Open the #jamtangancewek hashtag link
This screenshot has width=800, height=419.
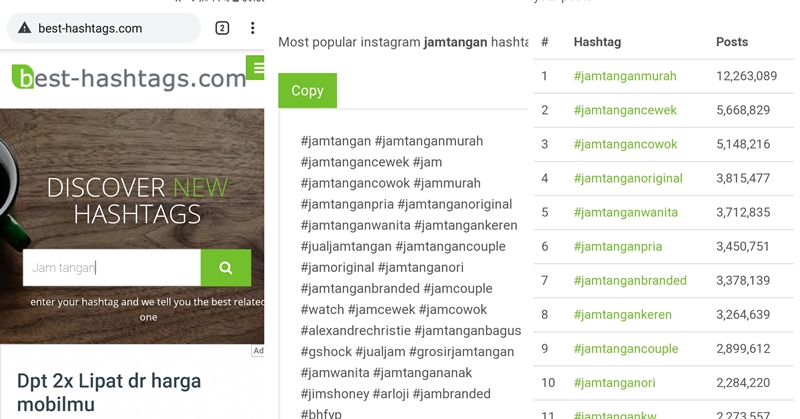(625, 110)
